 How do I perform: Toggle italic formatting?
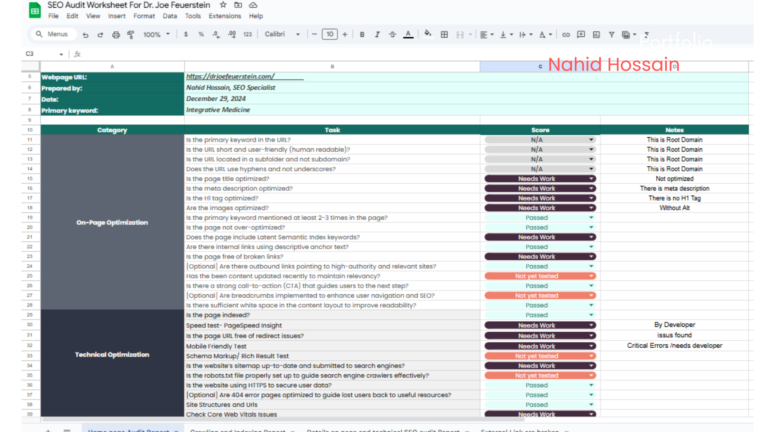click(377, 35)
